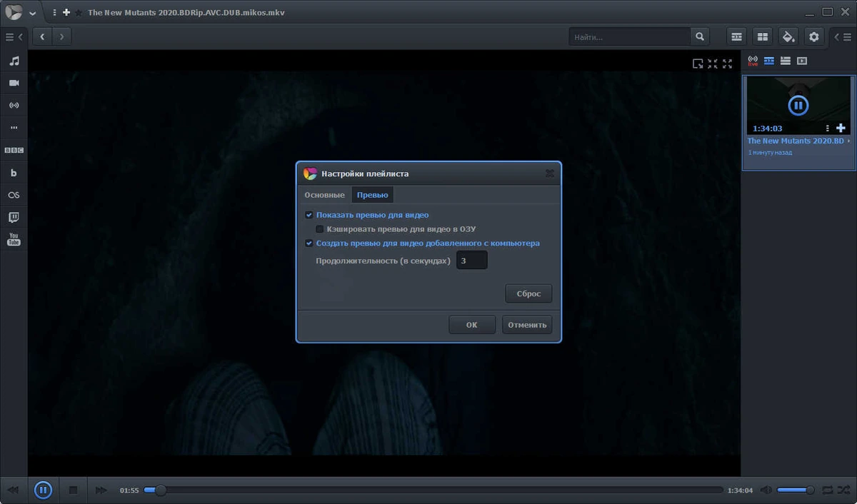This screenshot has height=504, width=857.
Task: Collapse the right playlist panel toggle
Action: pos(843,36)
